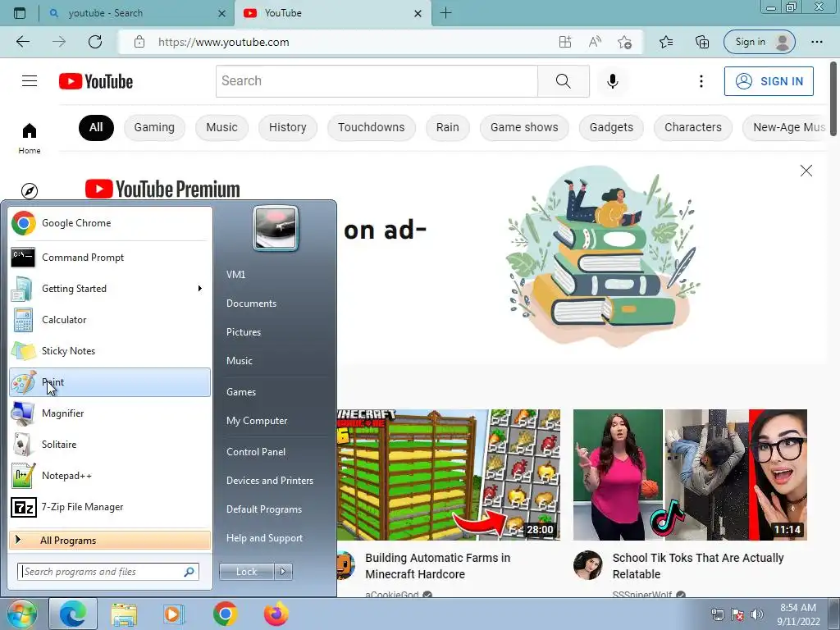Select the History filter chip
The image size is (840, 630).
pyautogui.click(x=288, y=127)
